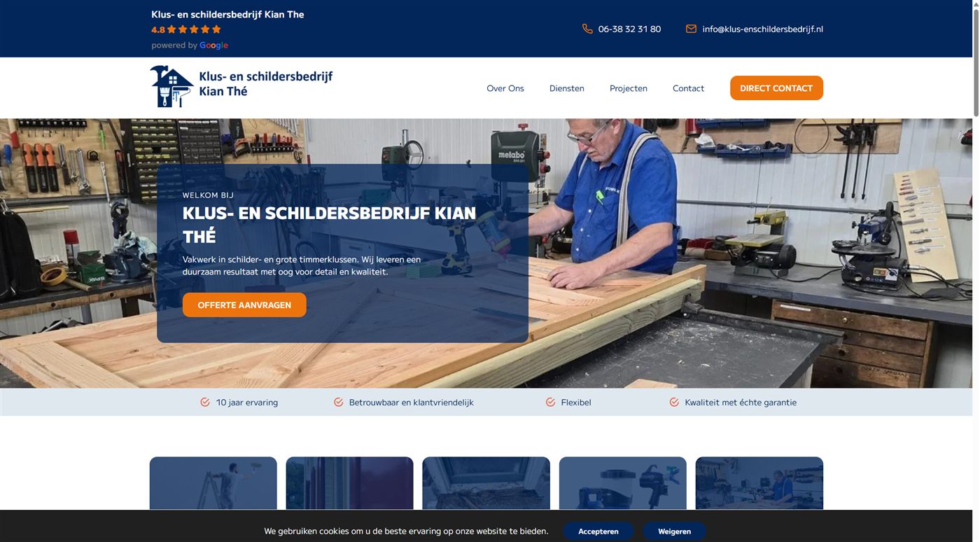Click the '10 jaar ervaring' text
The height and width of the screenshot is (542, 980).
click(247, 403)
